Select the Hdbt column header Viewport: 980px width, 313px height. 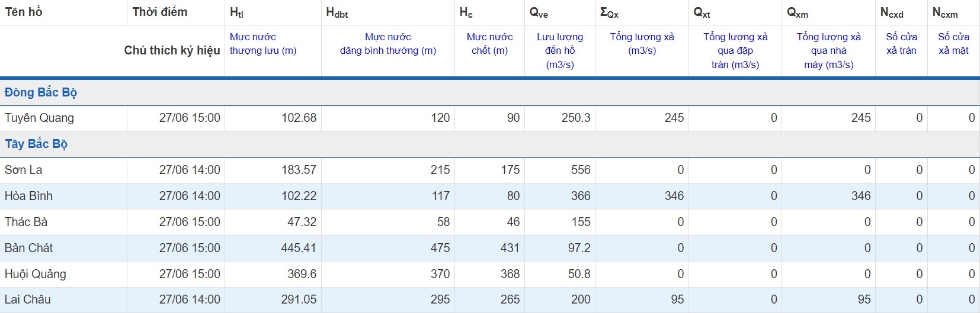337,12
